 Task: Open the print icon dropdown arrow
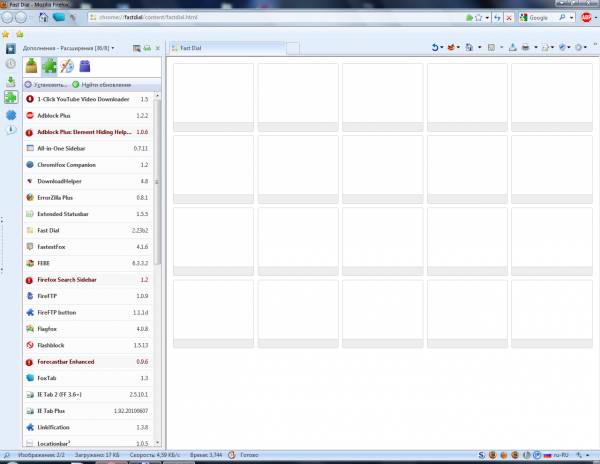(x=536, y=47)
